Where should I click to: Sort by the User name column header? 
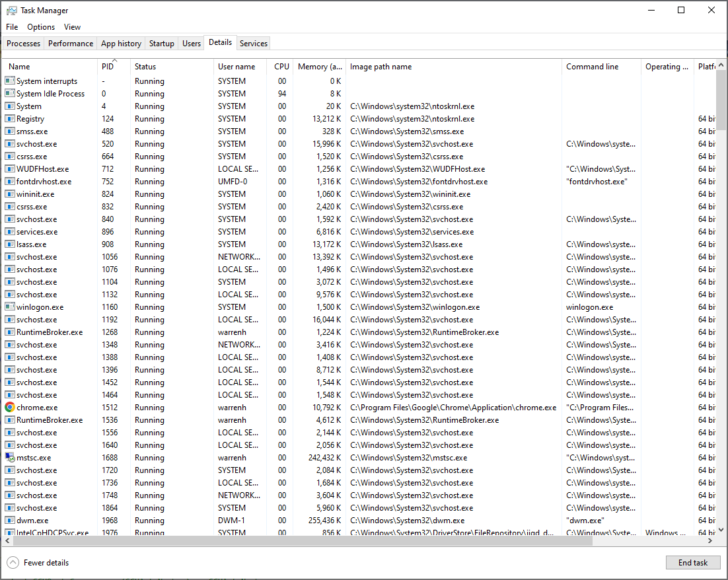(x=240, y=67)
